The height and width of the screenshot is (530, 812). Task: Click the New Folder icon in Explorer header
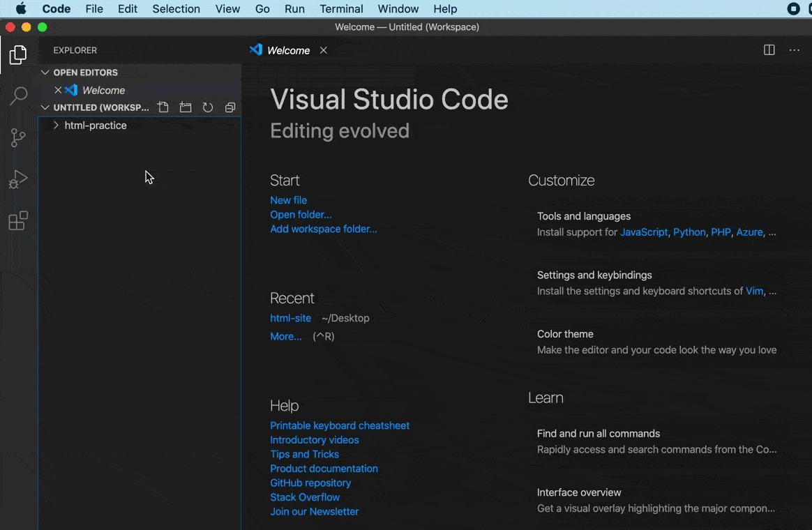click(x=186, y=107)
